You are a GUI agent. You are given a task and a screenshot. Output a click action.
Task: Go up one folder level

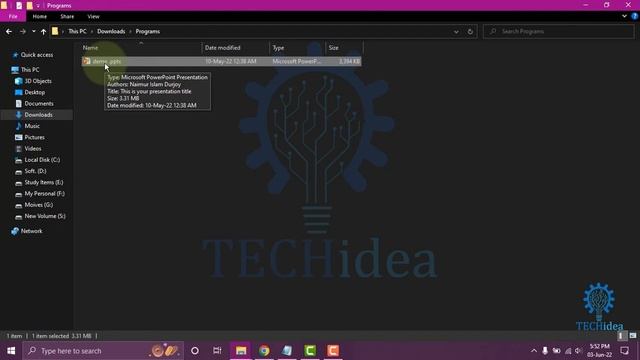[x=43, y=31]
